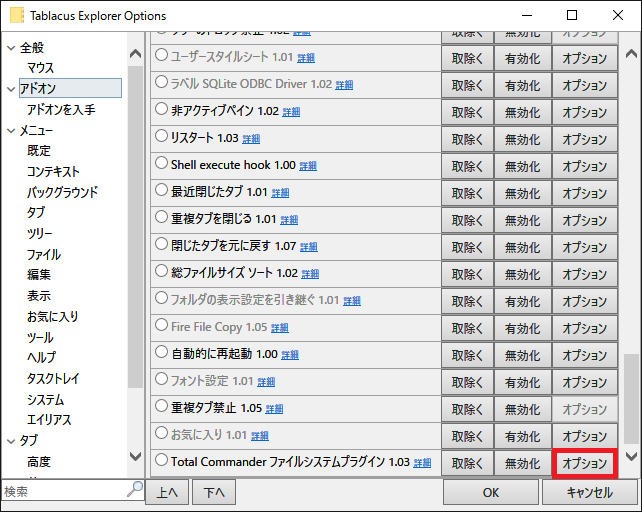
Task: Open the コンテキスト menu settings
Action: [53, 172]
